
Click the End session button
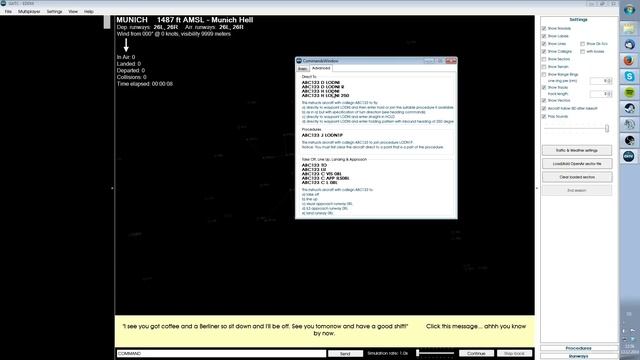(577, 191)
